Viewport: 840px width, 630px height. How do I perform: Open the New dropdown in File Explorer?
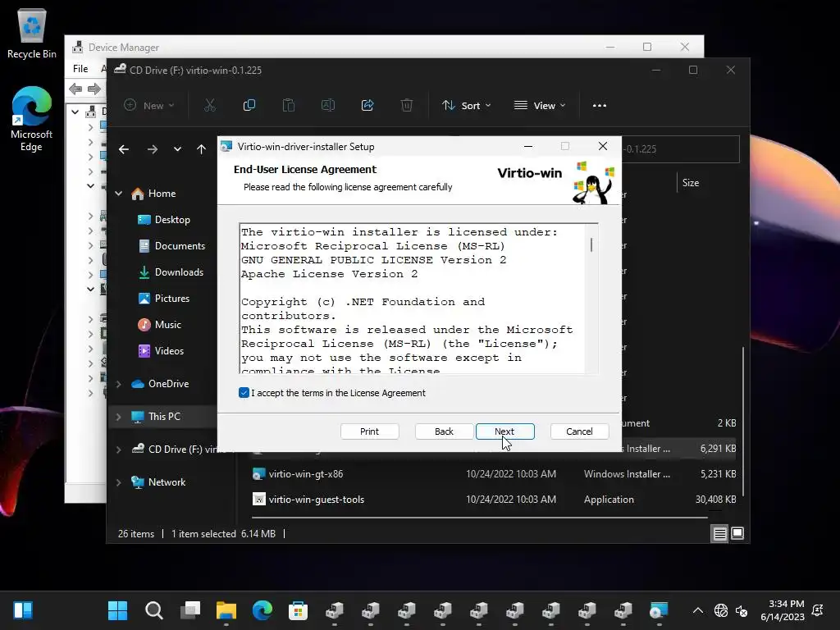pos(149,106)
